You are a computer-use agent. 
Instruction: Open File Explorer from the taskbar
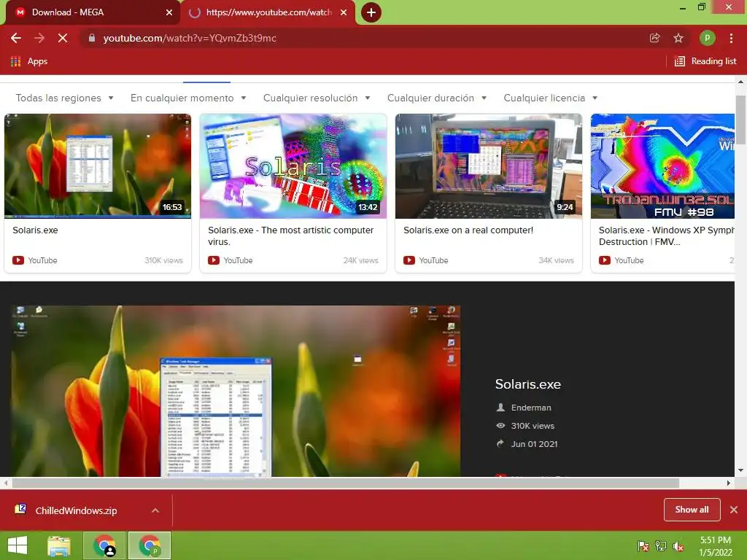(59, 545)
